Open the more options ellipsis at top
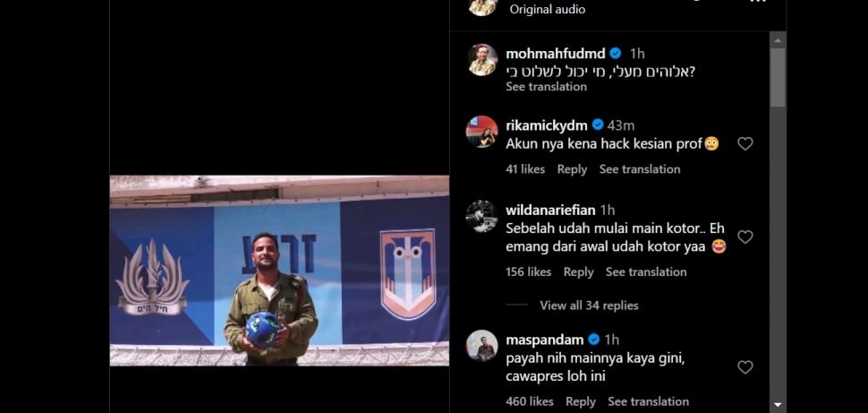The height and width of the screenshot is (413, 868). [x=758, y=2]
